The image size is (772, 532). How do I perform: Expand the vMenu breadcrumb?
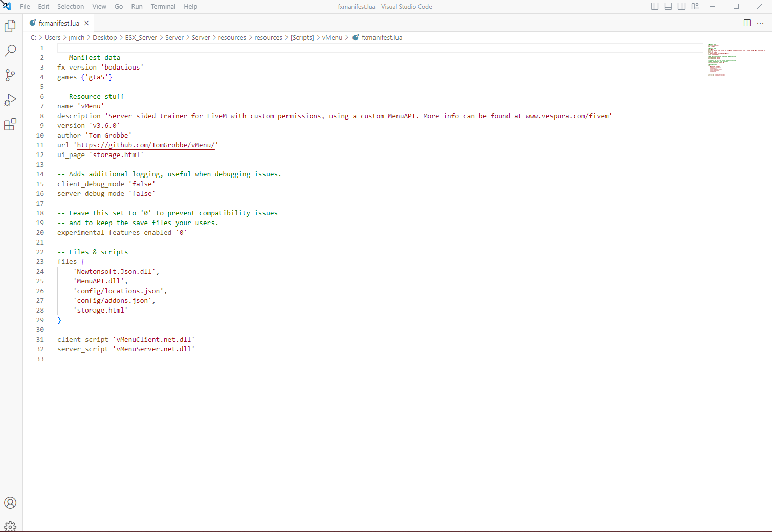[x=332, y=37]
